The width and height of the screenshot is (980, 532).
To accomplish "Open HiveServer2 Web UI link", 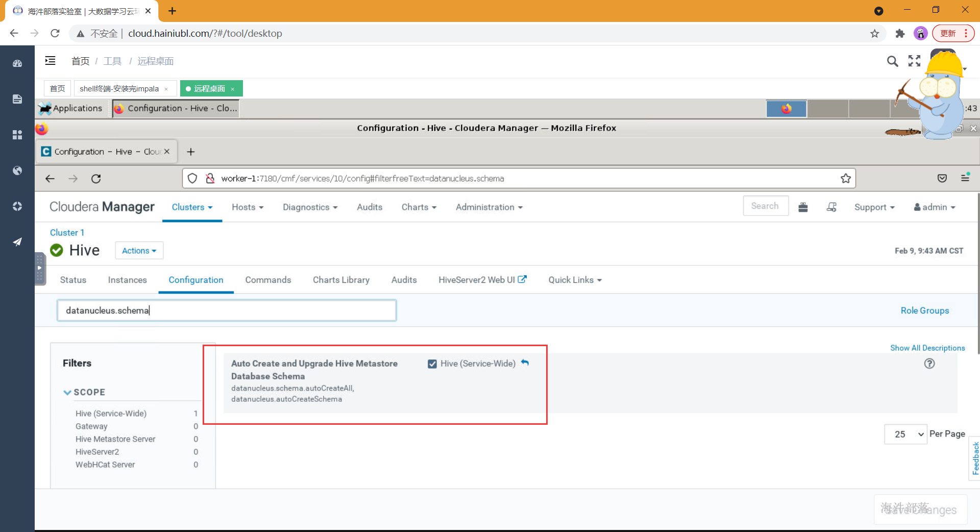I will [x=482, y=280].
